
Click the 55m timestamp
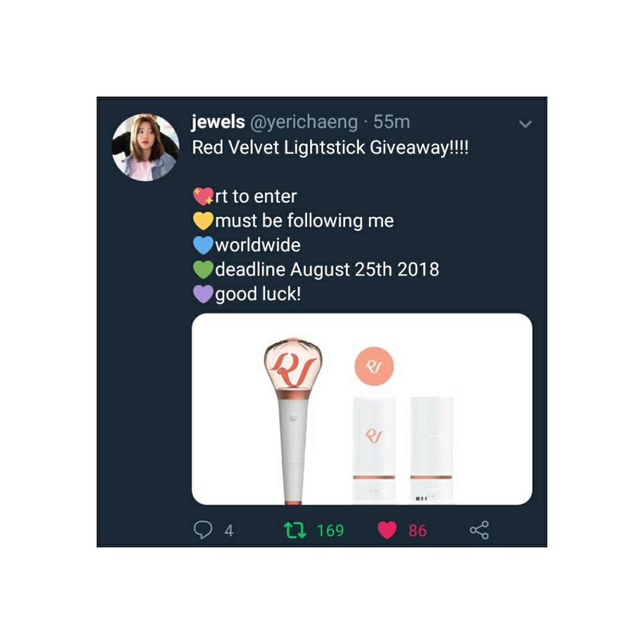391,122
